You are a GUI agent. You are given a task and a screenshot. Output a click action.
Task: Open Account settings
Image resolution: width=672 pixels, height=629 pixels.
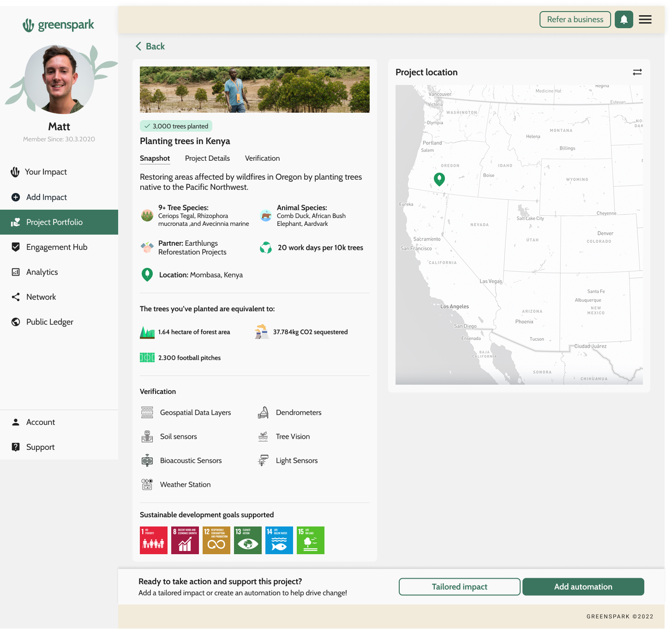coord(59,422)
